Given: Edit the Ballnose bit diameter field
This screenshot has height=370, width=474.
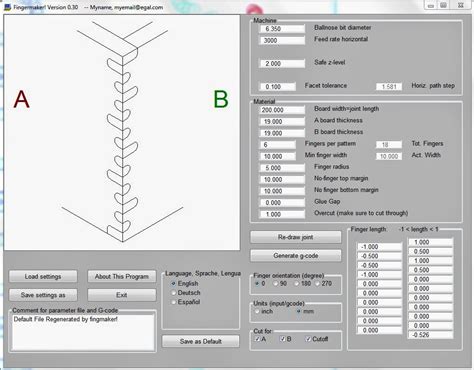Looking at the screenshot, I should pos(282,29).
